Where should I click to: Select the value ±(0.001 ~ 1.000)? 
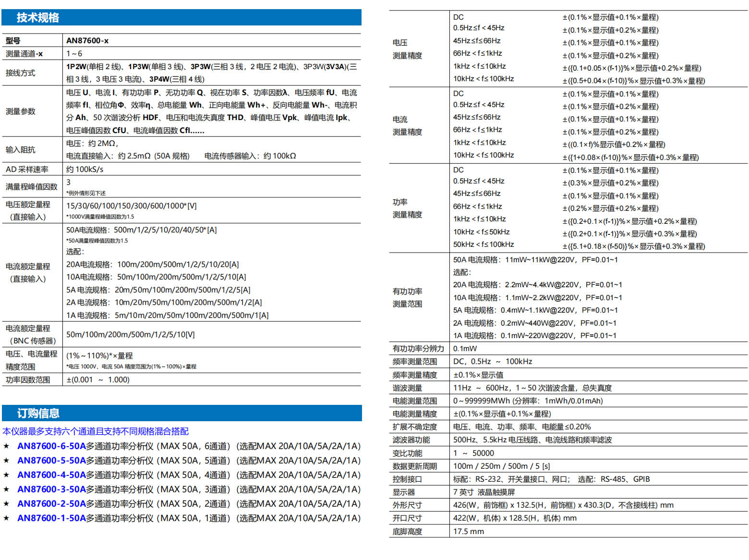click(x=98, y=380)
